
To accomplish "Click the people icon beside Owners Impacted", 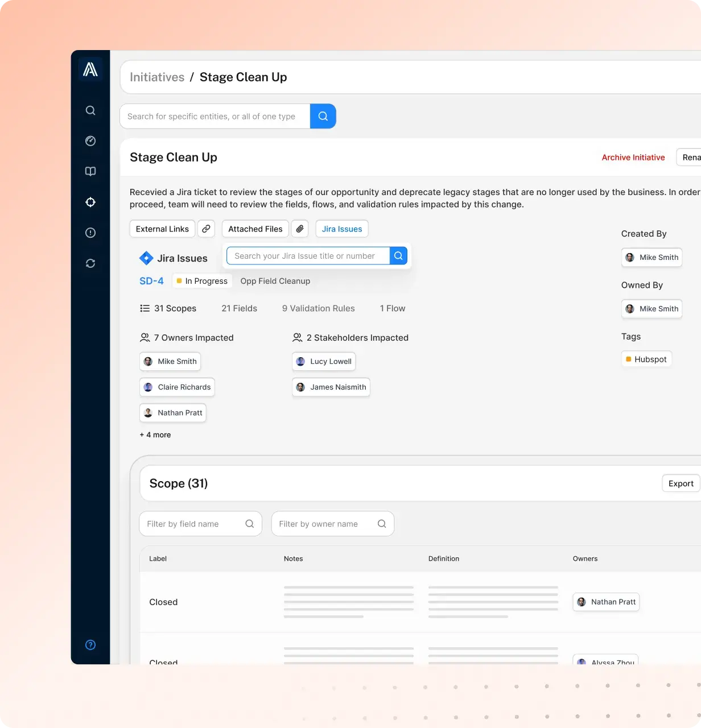I will pos(145,338).
